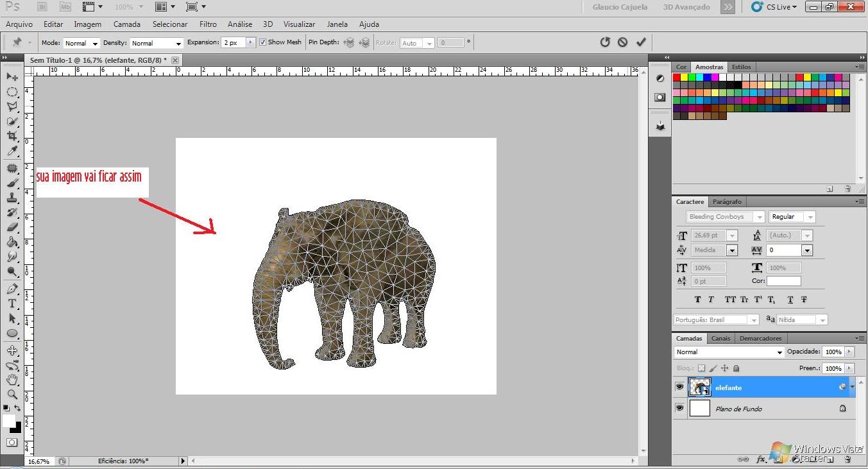The height and width of the screenshot is (469, 868).
Task: Select the Eyedropper tool
Action: coord(12,151)
